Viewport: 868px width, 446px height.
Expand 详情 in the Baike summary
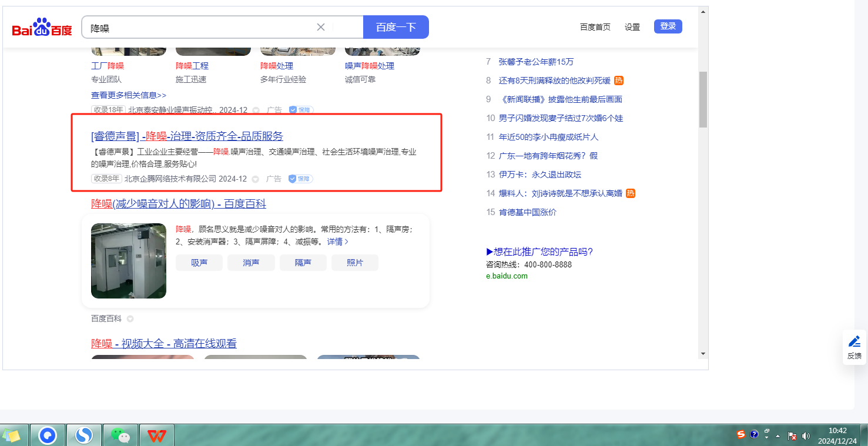click(338, 242)
